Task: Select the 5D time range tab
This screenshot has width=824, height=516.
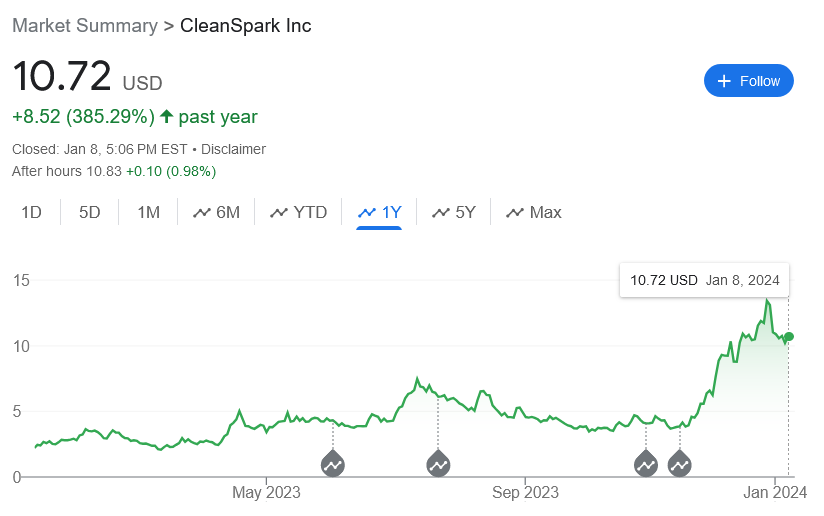Action: [x=89, y=212]
